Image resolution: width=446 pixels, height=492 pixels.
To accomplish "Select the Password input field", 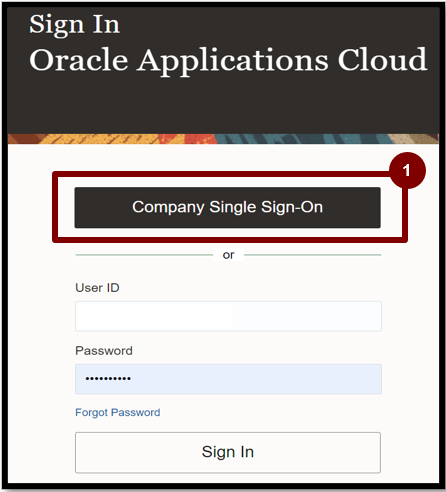I will pos(228,379).
